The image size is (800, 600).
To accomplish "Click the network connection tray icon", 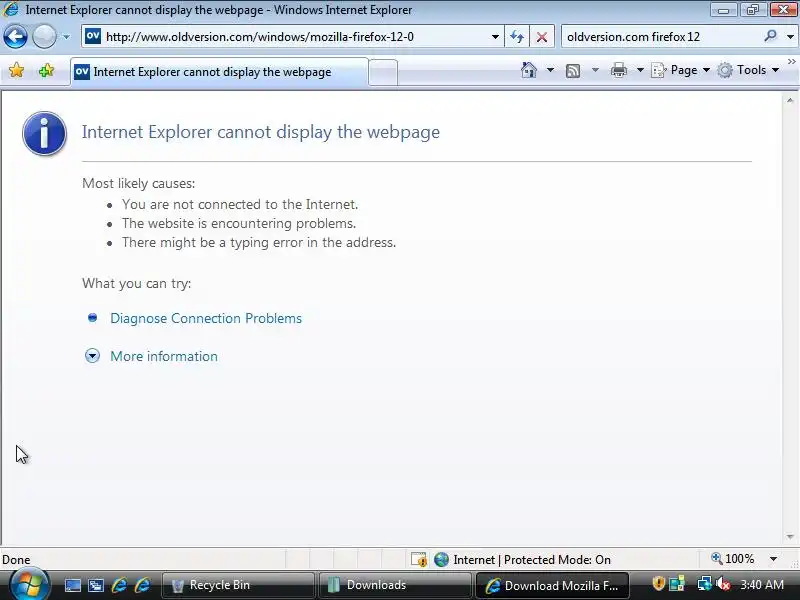I will pos(705,583).
